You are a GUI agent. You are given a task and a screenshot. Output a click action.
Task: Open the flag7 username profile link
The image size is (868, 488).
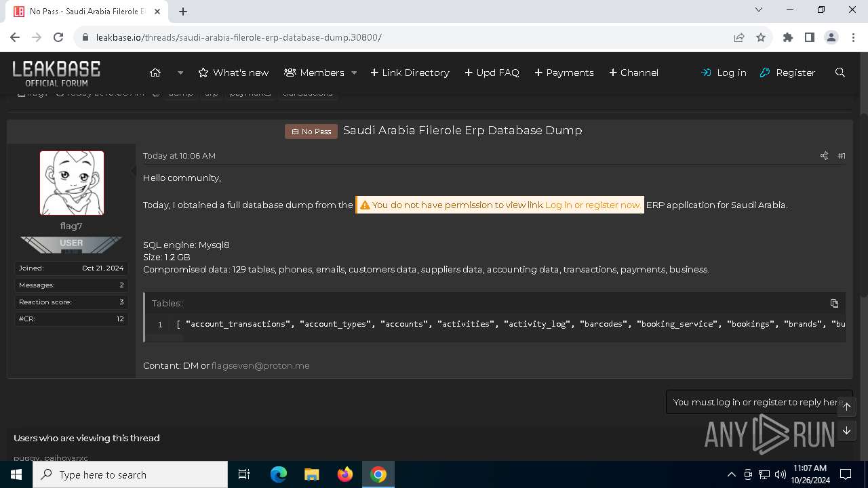coord(71,226)
